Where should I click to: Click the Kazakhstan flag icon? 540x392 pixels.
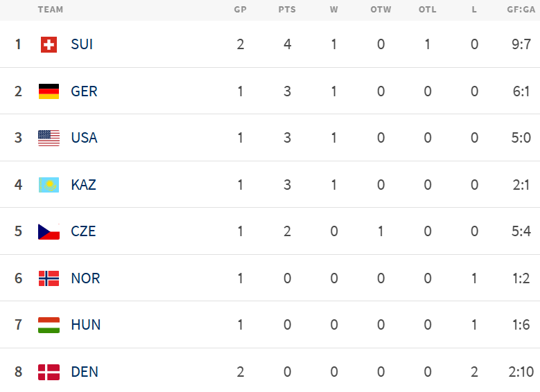pos(49,185)
